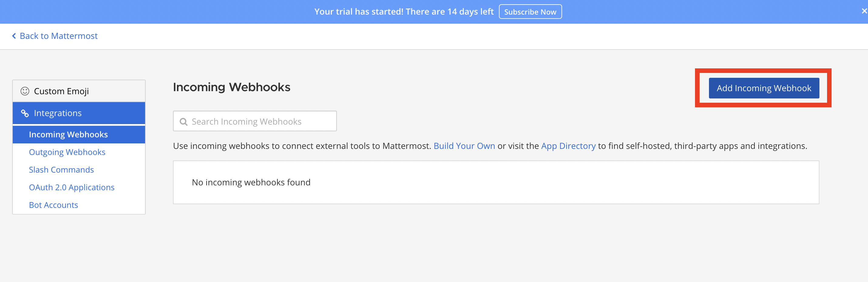Image resolution: width=868 pixels, height=282 pixels.
Task: Click Subscribe Now in trial banner
Action: [x=530, y=12]
